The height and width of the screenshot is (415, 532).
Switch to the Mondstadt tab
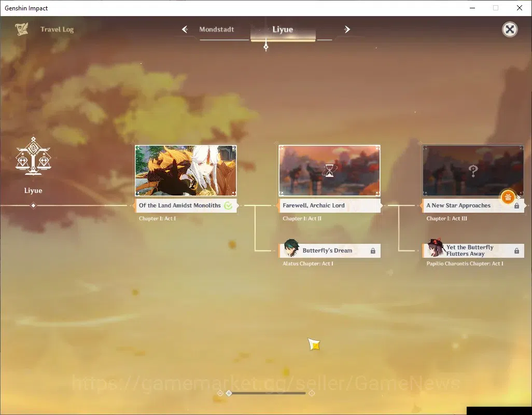click(x=216, y=30)
